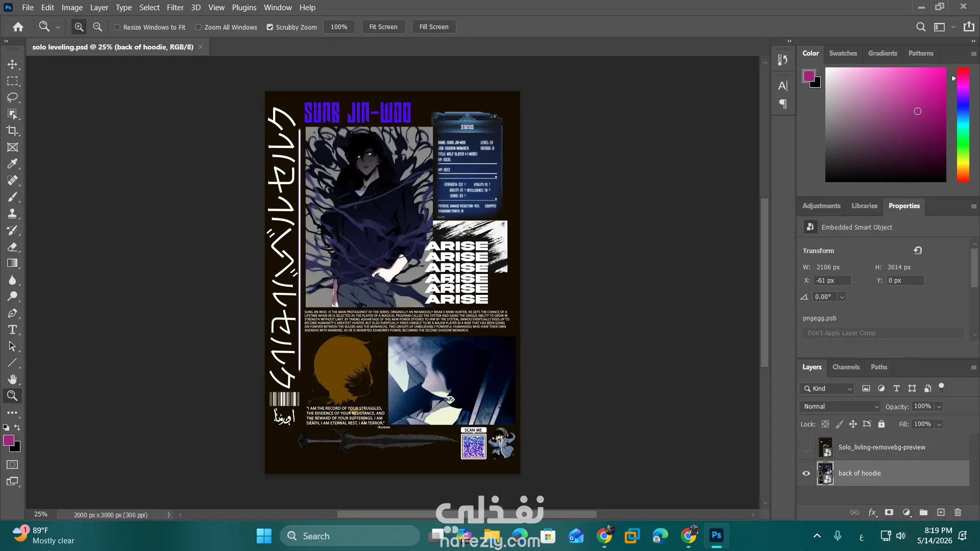The width and height of the screenshot is (980, 551).
Task: Select the Gradient tool
Action: [12, 263]
